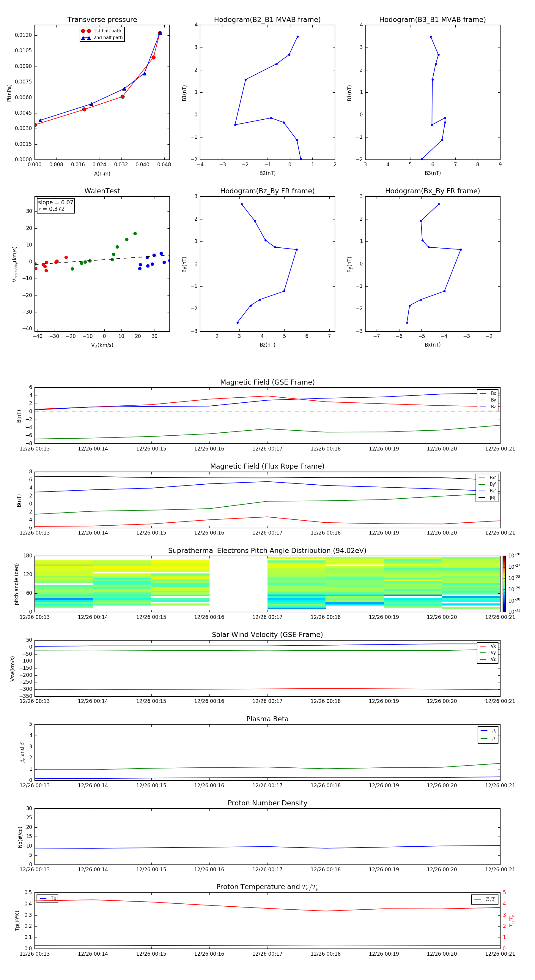Click the "Hodogram(Bx_By FR frame)" title
The height and width of the screenshot is (980, 535).
tap(432, 191)
